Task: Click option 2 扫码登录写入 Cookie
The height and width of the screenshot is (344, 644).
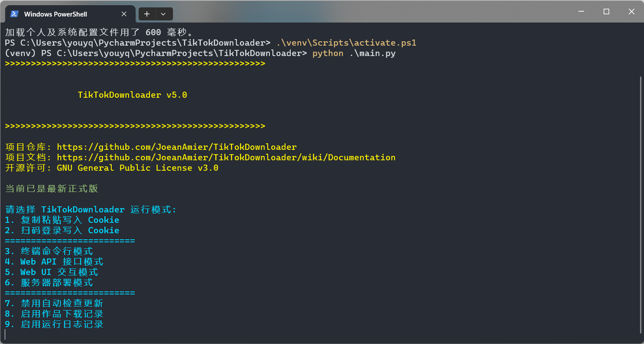Action: click(x=62, y=230)
